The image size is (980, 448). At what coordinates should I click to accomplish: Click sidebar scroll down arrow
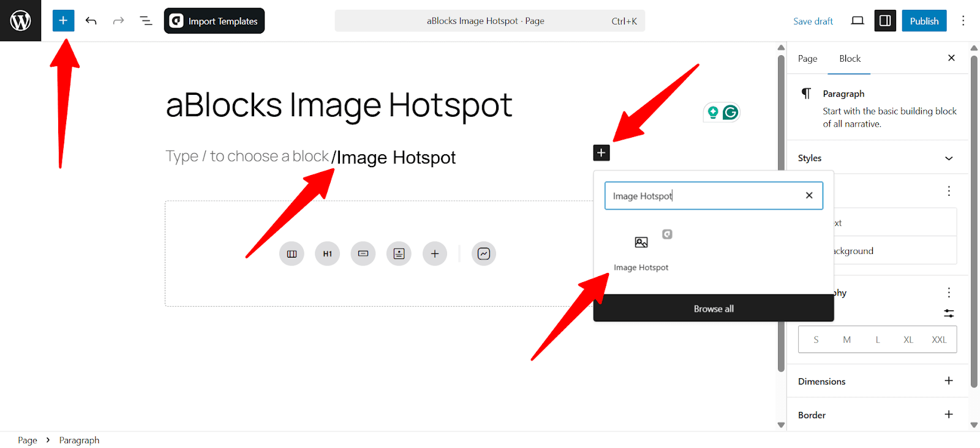[x=974, y=425]
